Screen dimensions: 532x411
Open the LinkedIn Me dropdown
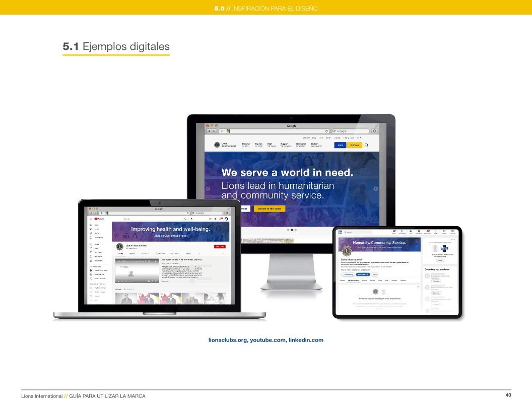436,232
